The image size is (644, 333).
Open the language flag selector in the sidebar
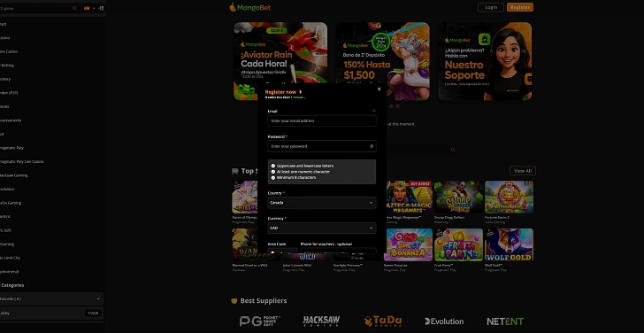pyautogui.click(x=89, y=8)
